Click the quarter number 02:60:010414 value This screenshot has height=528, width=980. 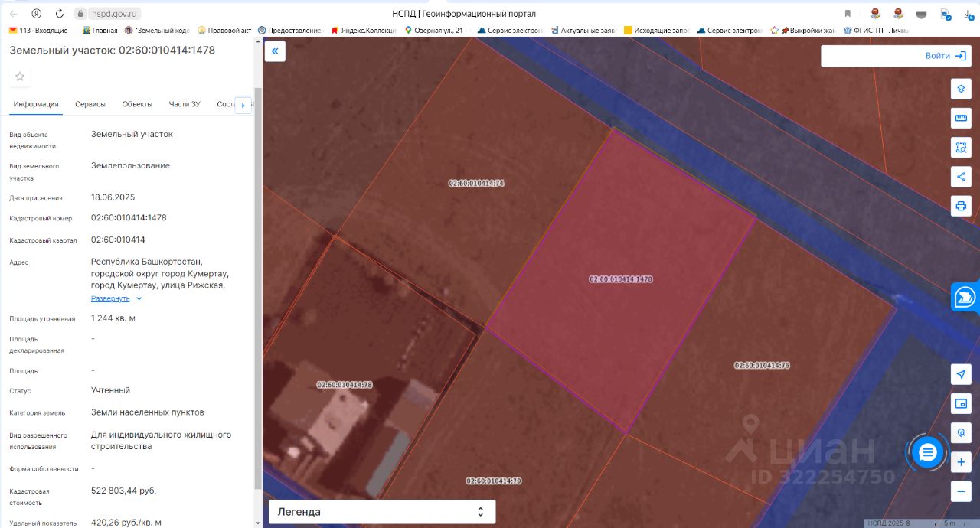tap(118, 240)
